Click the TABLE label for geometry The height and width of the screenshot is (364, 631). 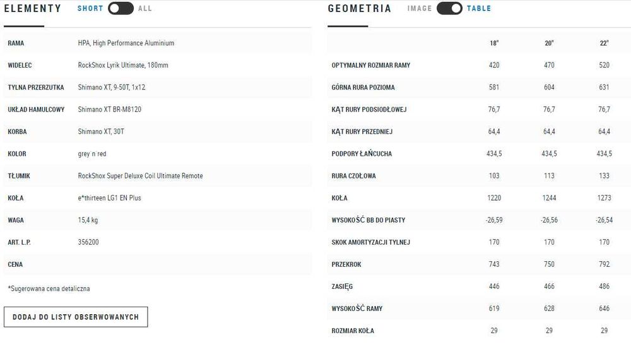click(x=479, y=8)
